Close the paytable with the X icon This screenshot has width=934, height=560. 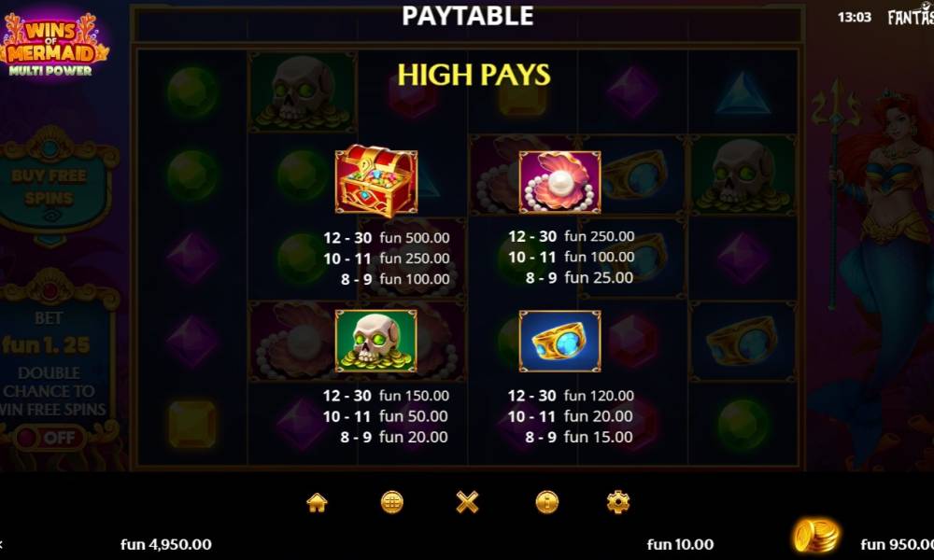[467, 503]
